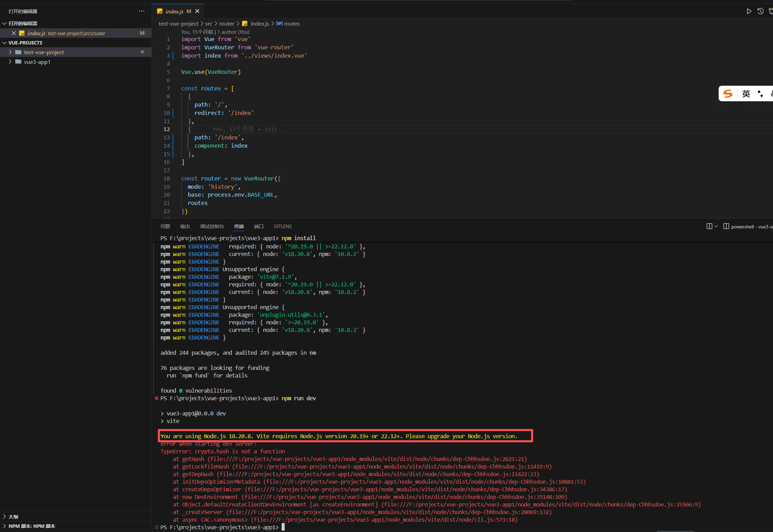The image size is (773, 532).
Task: Click the routes symbol in breadcrumb
Action: coord(292,24)
